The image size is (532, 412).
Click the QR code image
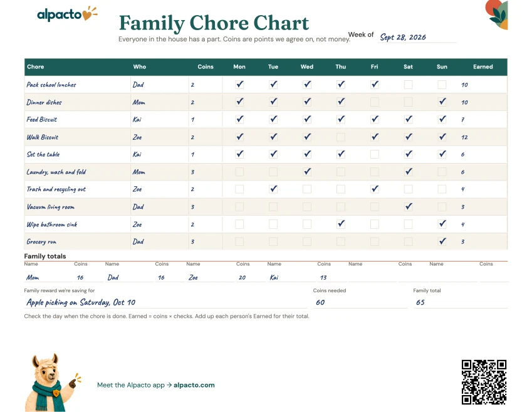click(484, 382)
